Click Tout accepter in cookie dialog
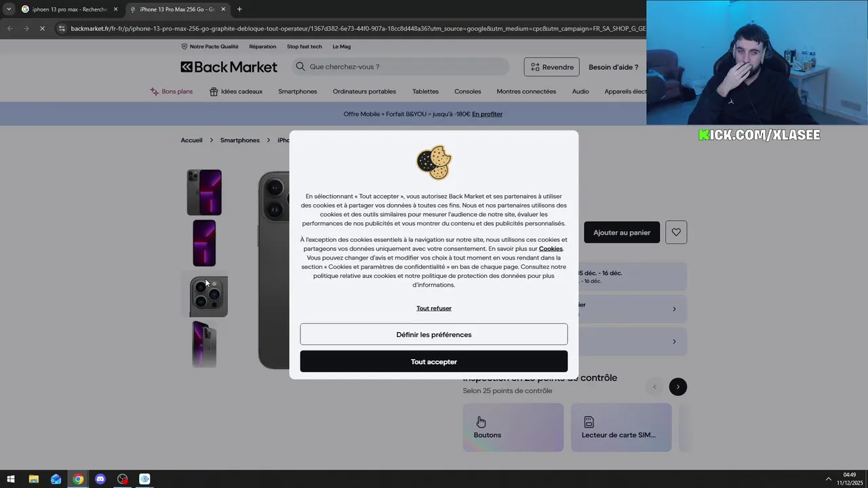 click(434, 361)
